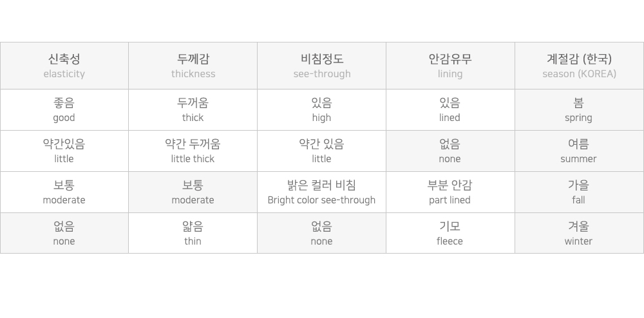Select the 'good' elasticity cell
Screen dimensions: 644x318
64,110
